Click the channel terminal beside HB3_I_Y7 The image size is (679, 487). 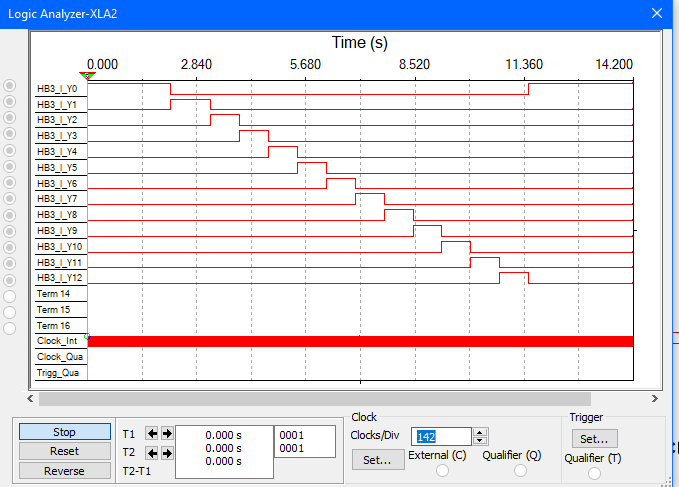tap(10, 199)
